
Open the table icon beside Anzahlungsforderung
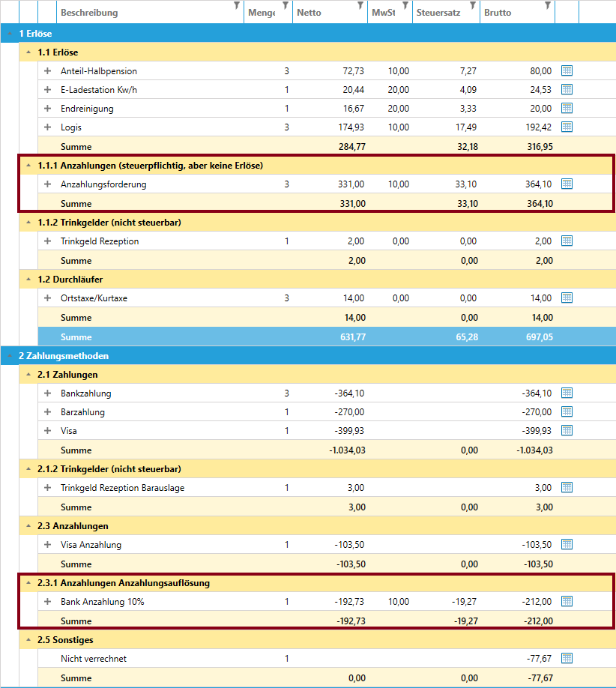click(567, 184)
